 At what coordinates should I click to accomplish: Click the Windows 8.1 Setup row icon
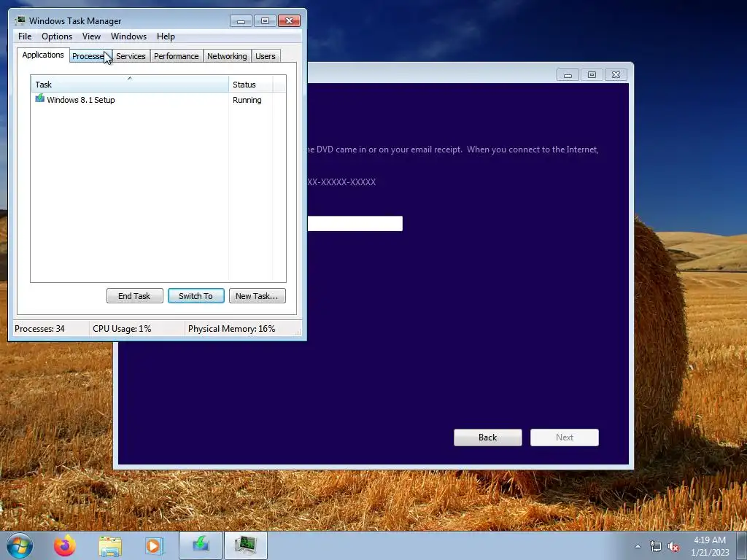coord(39,98)
